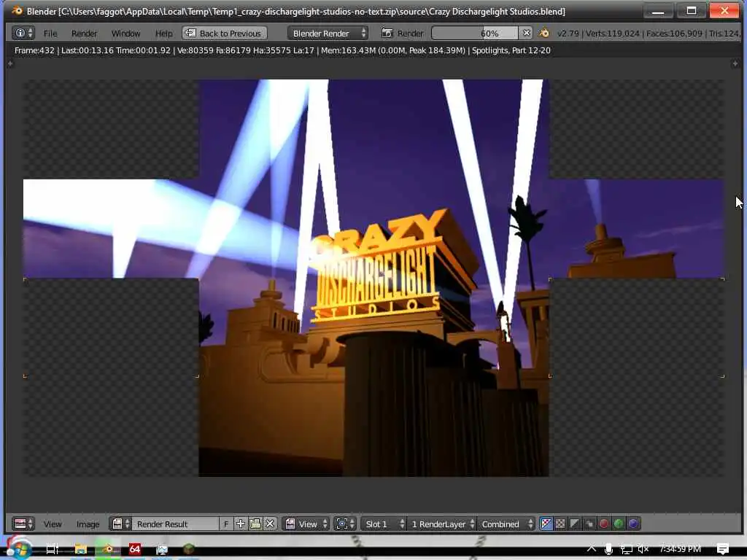Viewport: 747px width, 560px height.
Task: Open the Info editor type selector
Action: click(23, 33)
